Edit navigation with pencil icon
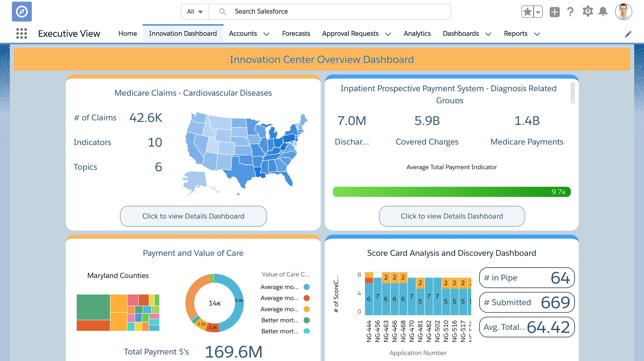The height and width of the screenshot is (361, 644). [628, 34]
